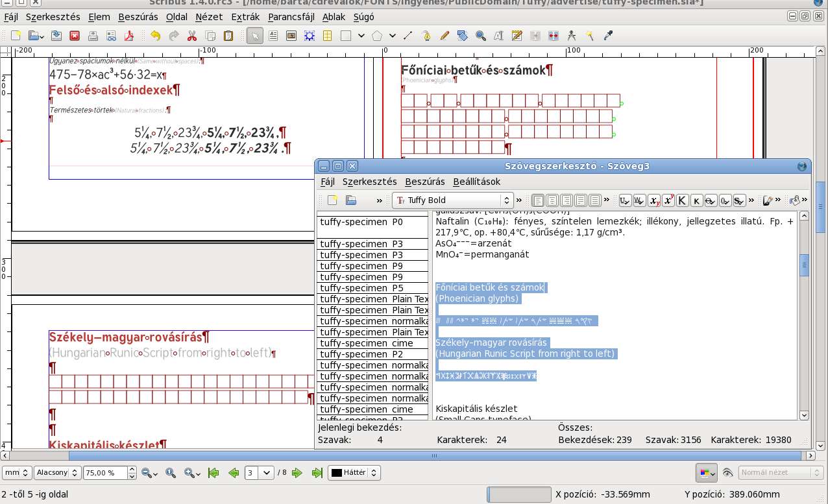Pick the Eyedropper tool in main toolbar
Image resolution: width=828 pixels, height=504 pixels.
(x=608, y=36)
